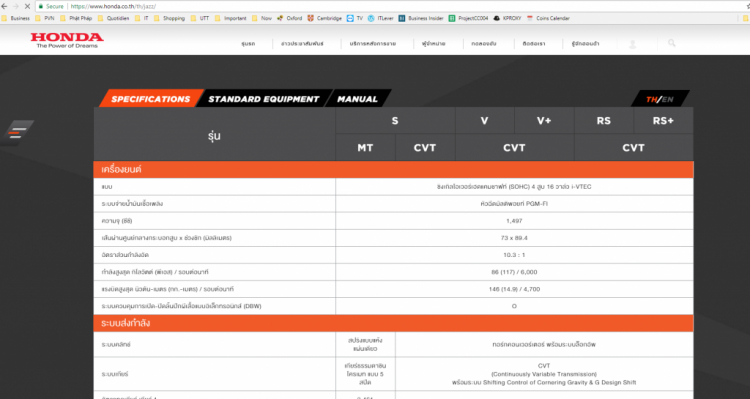
Task: Click the address bar URL field
Action: [383, 7]
